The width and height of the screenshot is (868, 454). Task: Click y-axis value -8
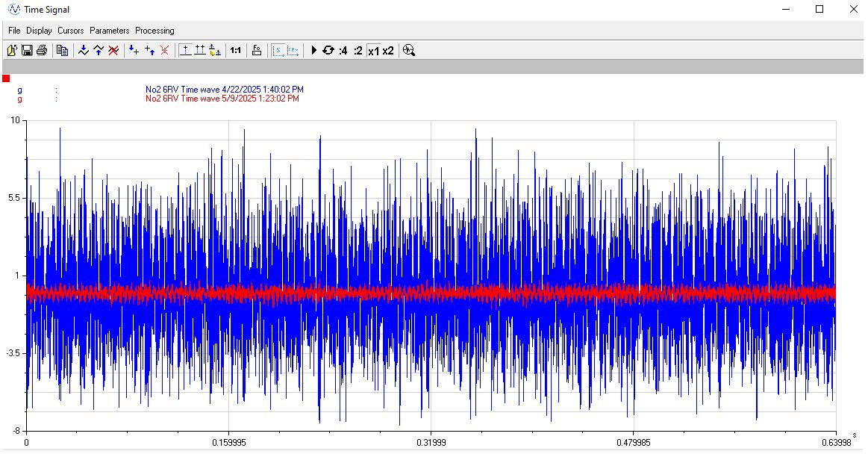click(16, 431)
